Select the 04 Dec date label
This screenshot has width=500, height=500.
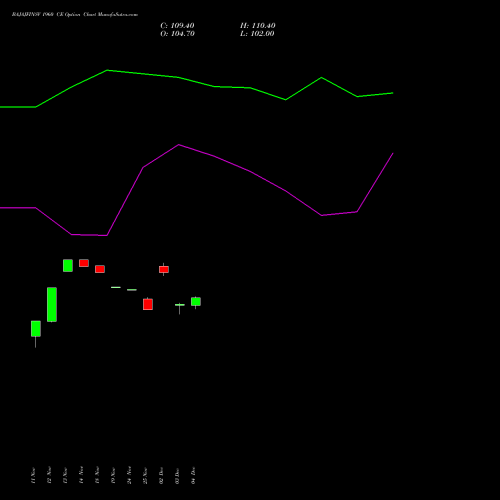pos(193,475)
